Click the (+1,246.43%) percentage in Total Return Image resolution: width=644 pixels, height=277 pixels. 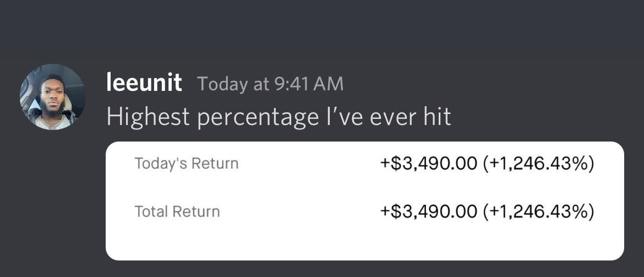538,211
